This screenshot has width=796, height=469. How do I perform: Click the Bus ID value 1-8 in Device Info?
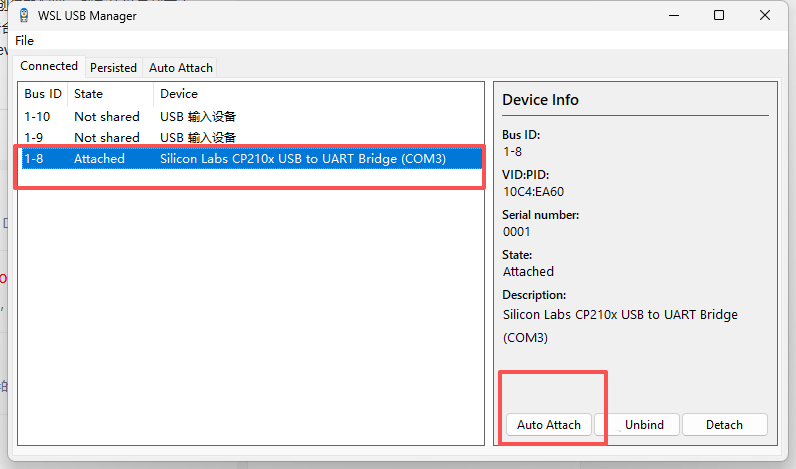click(x=512, y=152)
